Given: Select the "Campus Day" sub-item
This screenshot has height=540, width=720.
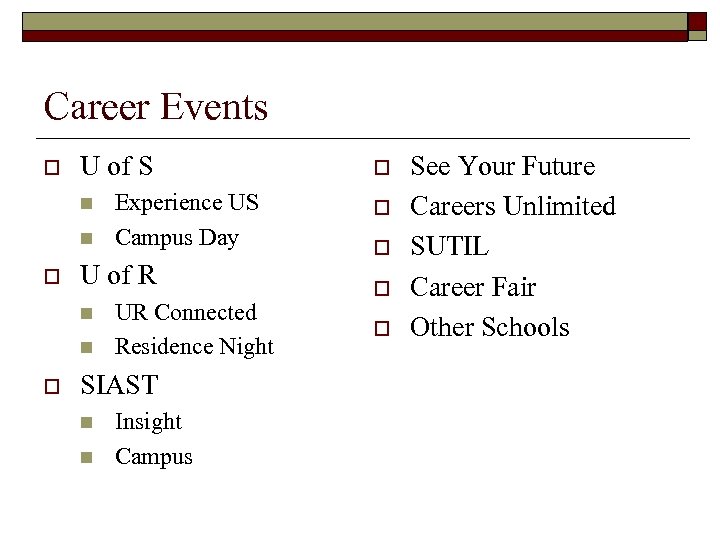Looking at the screenshot, I should [x=176, y=238].
